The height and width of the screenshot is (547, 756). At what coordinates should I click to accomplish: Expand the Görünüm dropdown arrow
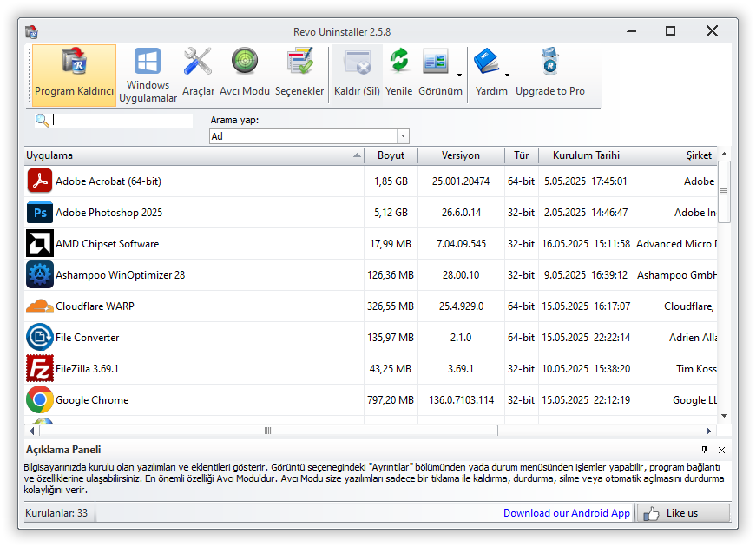[x=459, y=75]
